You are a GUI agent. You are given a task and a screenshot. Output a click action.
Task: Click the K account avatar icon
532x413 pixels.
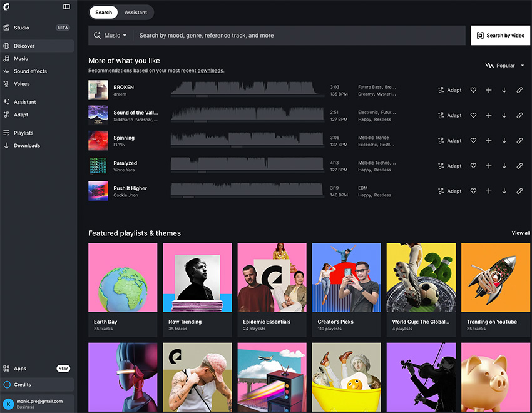pos(8,404)
